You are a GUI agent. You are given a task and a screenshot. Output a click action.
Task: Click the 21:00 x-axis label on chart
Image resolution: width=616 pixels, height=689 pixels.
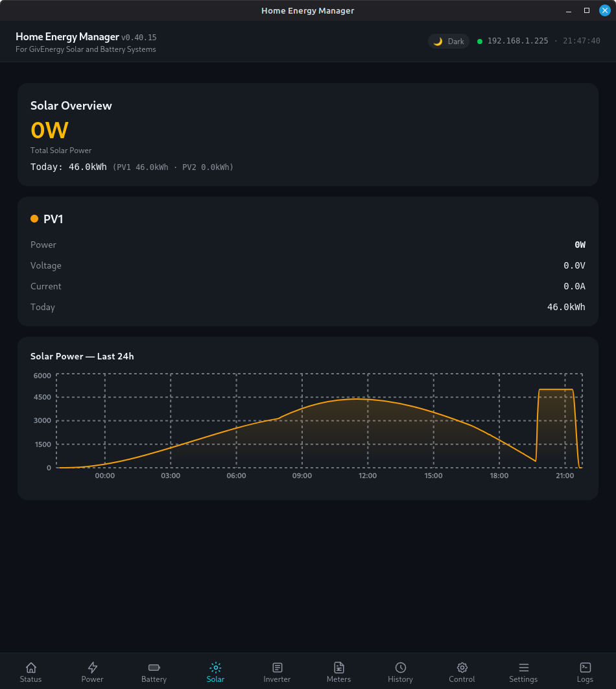pos(565,476)
